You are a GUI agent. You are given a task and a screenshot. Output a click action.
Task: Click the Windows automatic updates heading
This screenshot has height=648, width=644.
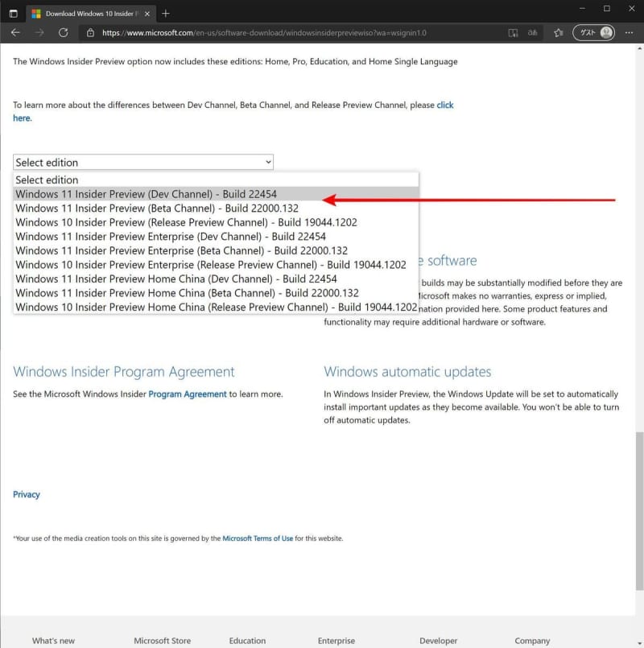point(407,372)
